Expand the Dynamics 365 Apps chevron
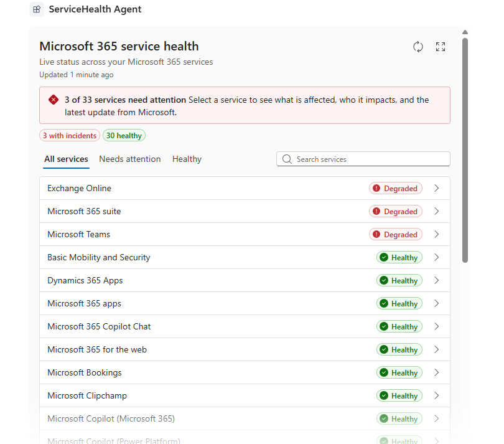 [437, 280]
